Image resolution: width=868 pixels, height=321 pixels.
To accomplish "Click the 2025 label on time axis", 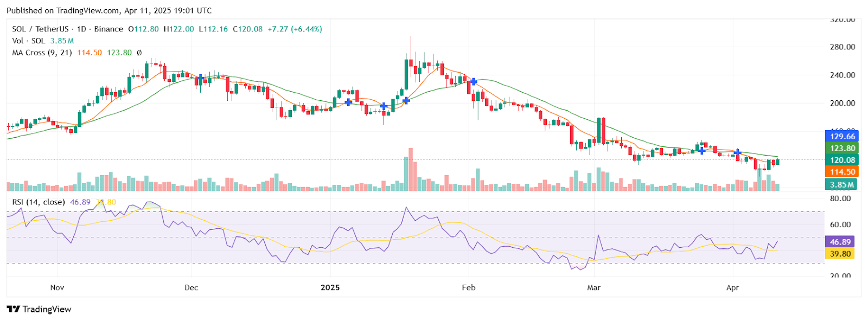I will pyautogui.click(x=330, y=287).
